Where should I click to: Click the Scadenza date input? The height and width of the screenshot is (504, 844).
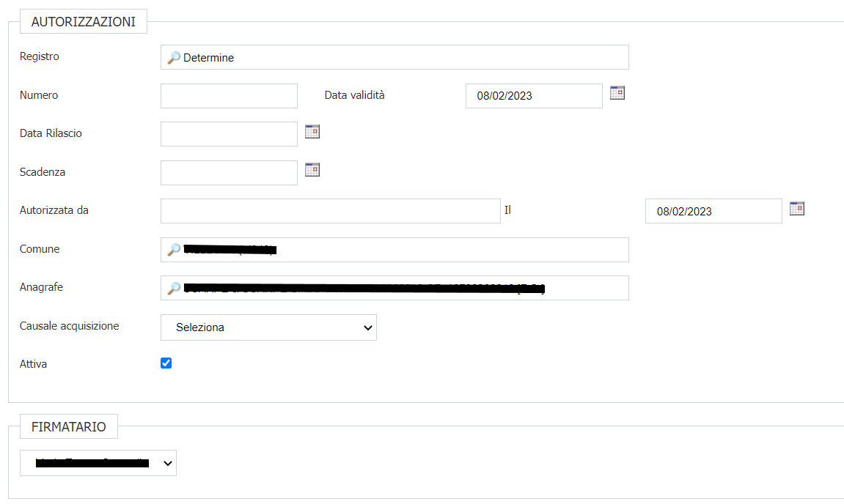pyautogui.click(x=229, y=173)
